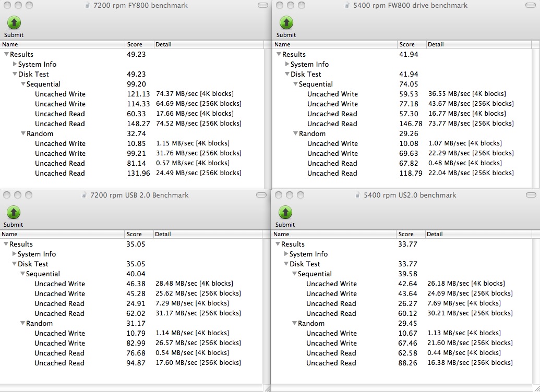Collapse Sequential in 5400 rpm FW800 window

tap(295, 83)
